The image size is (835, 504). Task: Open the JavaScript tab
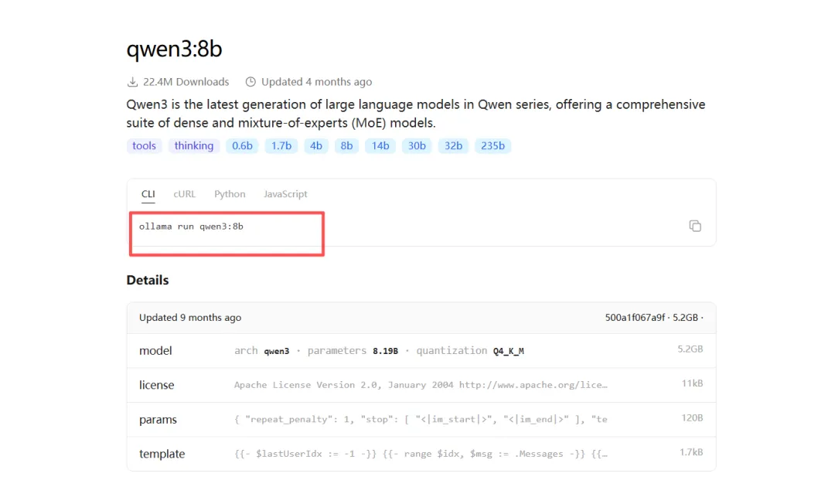pyautogui.click(x=285, y=194)
